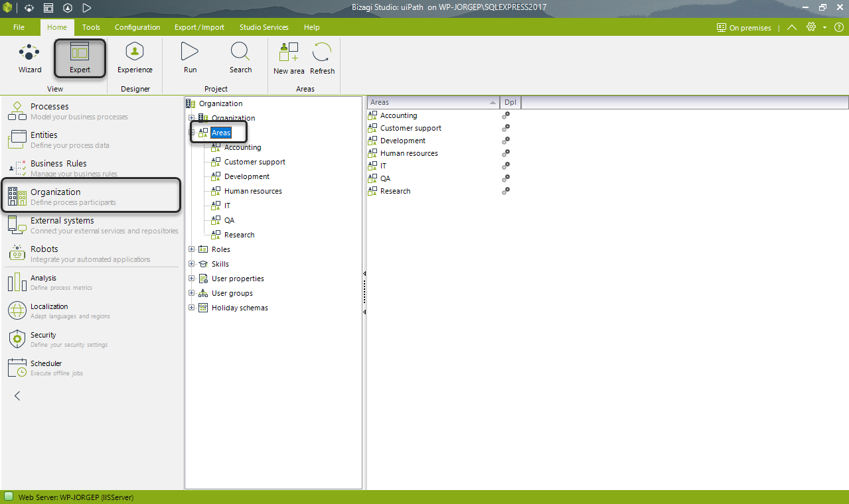Viewport: 849px width, 504px height.
Task: Expand the Organization tree node
Action: (192, 118)
